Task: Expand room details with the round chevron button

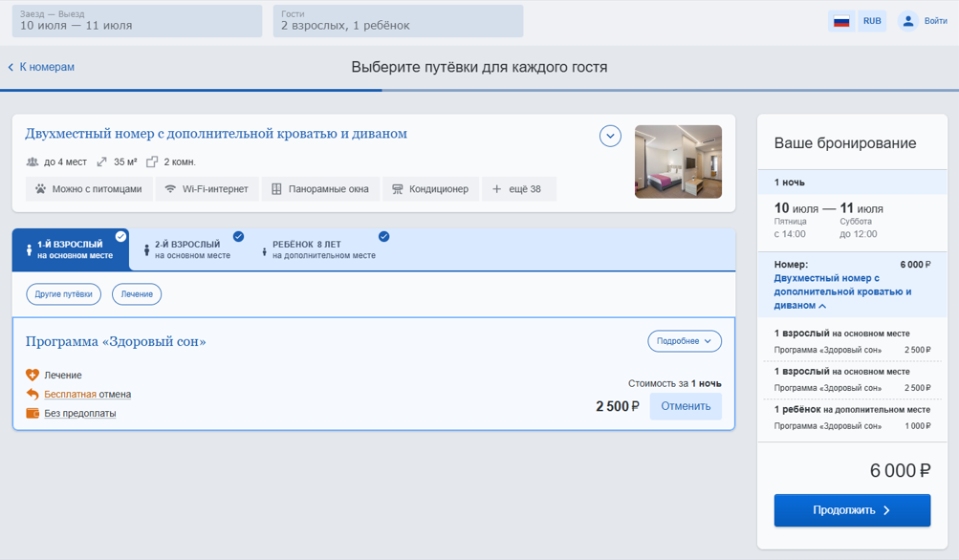Action: pyautogui.click(x=610, y=136)
